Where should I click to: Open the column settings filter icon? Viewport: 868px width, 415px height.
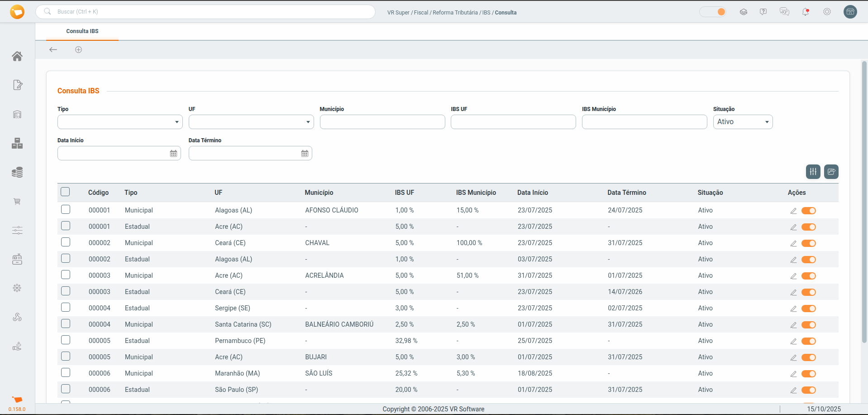tap(813, 172)
